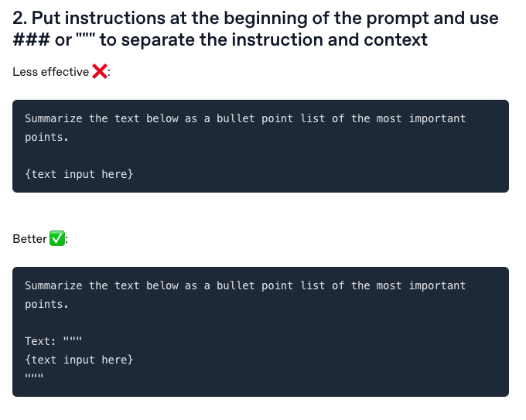The height and width of the screenshot is (420, 526).
Task: Click "Summarize" in the less effective code block
Action: coord(53,118)
